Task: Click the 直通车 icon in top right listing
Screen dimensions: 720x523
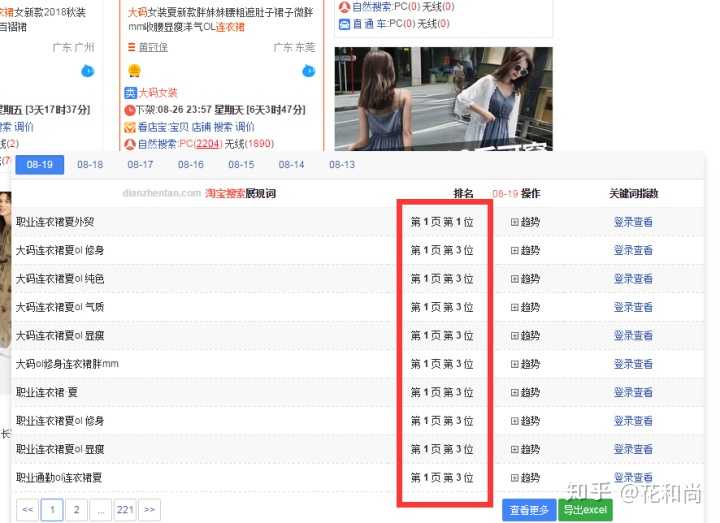Action: (x=344, y=23)
